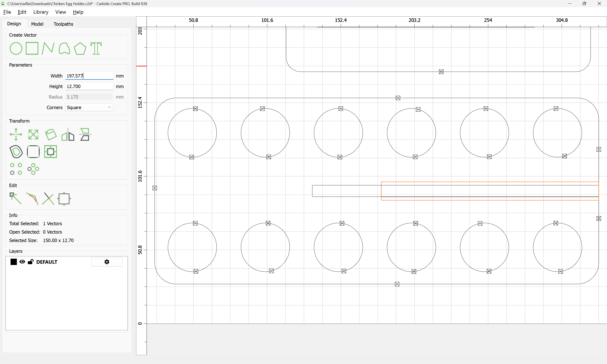Click the Move transform tool
607x364 pixels.
pyautogui.click(x=16, y=134)
